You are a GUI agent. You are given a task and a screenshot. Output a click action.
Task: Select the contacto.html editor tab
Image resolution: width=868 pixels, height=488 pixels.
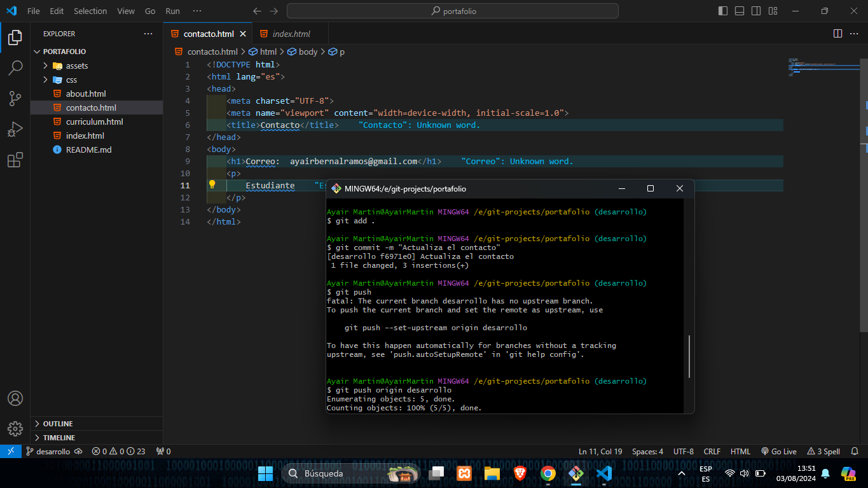(x=208, y=34)
